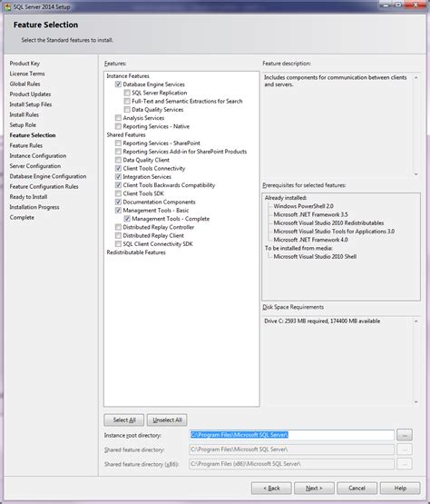Click Install Setup Files step
This screenshot has width=430, height=504.
(31, 104)
